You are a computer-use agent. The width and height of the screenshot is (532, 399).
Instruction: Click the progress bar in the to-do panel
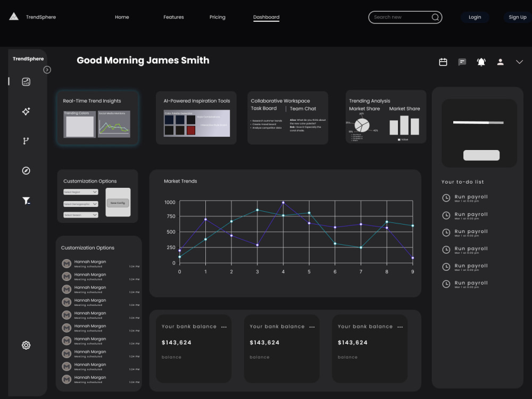[x=478, y=122]
